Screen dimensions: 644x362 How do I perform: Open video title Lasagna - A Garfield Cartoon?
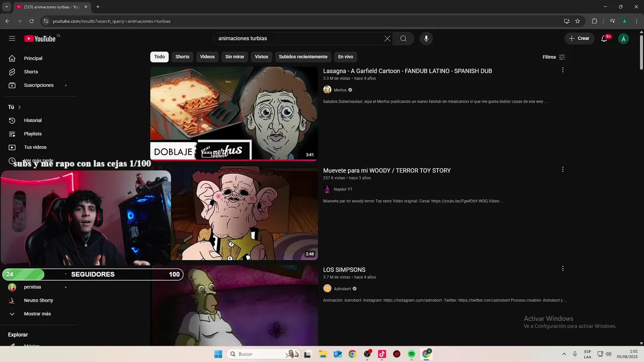click(x=408, y=71)
